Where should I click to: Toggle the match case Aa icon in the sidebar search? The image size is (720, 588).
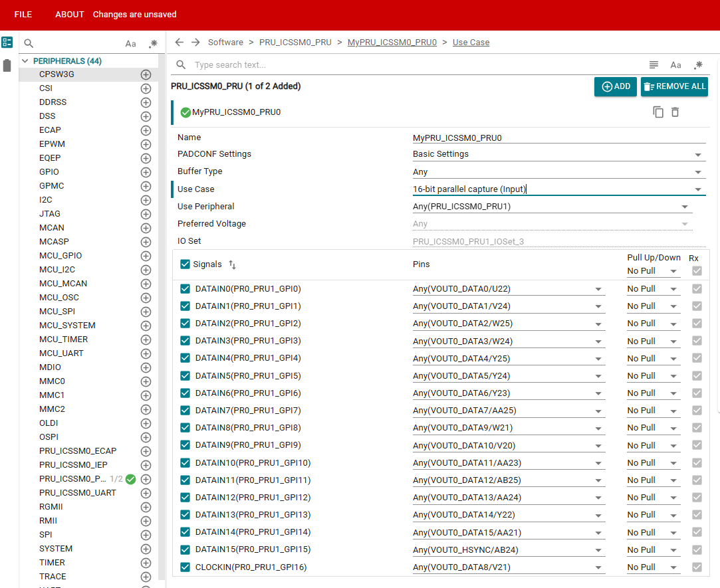[x=131, y=44]
